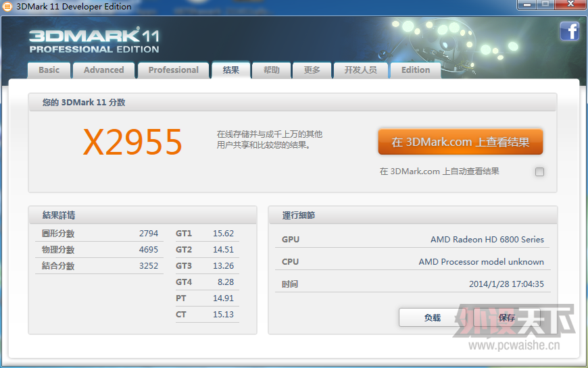The width and height of the screenshot is (588, 368).
Task: Open the 开发人员 tab
Action: tap(361, 70)
